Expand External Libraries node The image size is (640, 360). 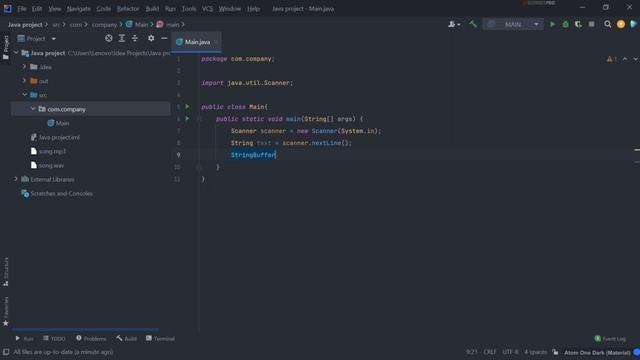pos(16,179)
